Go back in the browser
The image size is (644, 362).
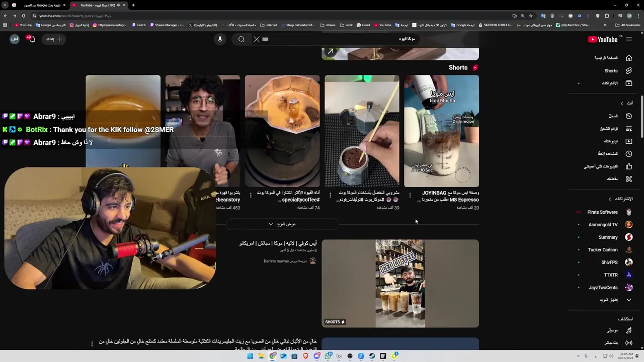pyautogui.click(x=5, y=16)
